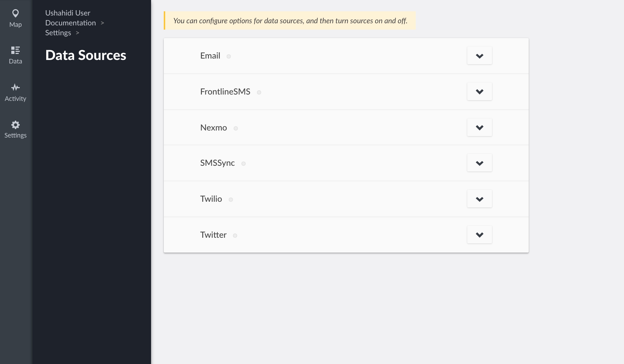
Task: Click the Nexmo status dot indicator
Action: [x=236, y=128]
